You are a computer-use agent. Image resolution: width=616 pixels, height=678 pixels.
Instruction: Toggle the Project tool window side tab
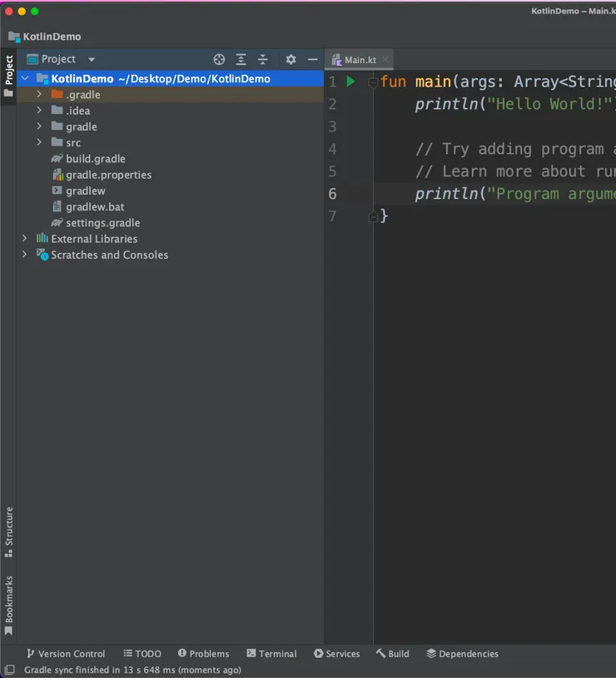[x=8, y=76]
